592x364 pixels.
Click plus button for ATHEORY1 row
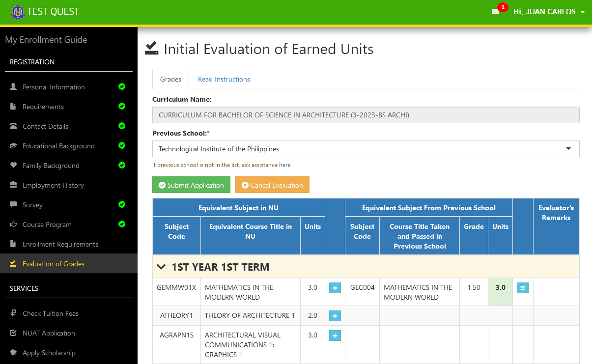(335, 316)
